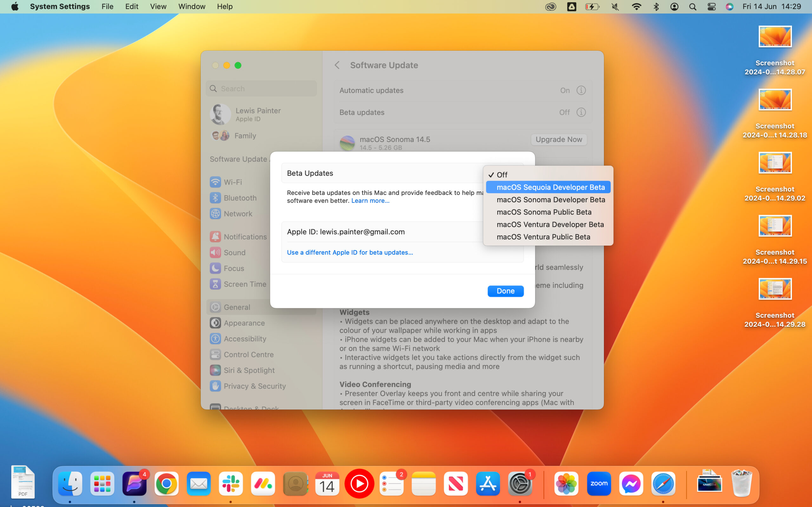This screenshot has width=812, height=507.
Task: Choose macOS Sonoma Public Beta
Action: (x=544, y=212)
